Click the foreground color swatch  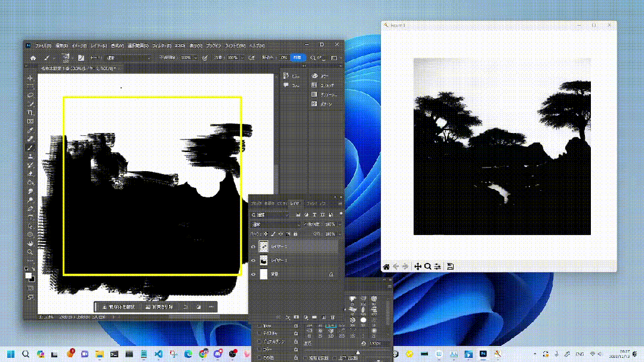(x=28, y=276)
